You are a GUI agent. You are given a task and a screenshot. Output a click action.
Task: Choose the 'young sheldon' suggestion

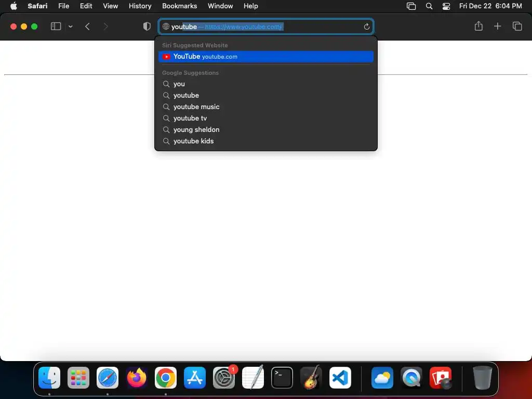click(x=266, y=129)
